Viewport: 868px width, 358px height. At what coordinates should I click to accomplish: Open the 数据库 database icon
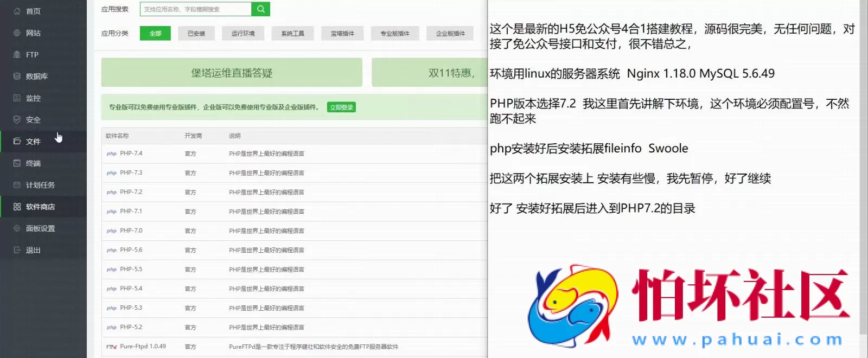click(x=17, y=76)
